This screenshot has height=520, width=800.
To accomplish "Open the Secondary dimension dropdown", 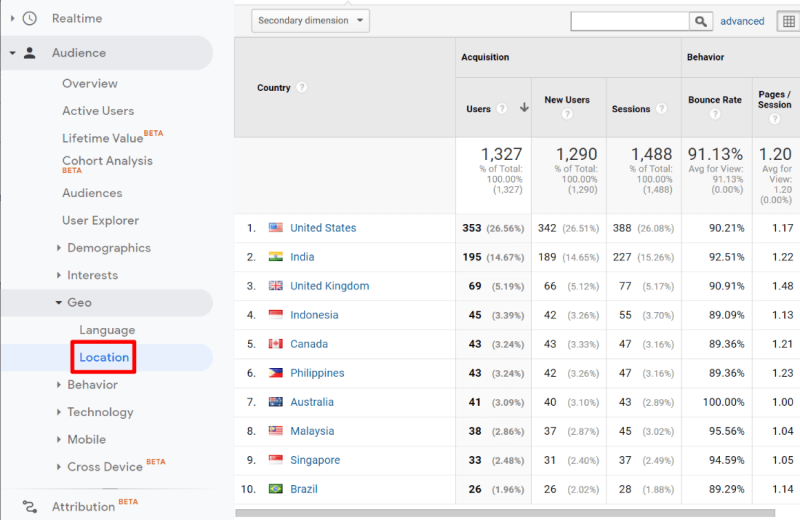I will (310, 21).
